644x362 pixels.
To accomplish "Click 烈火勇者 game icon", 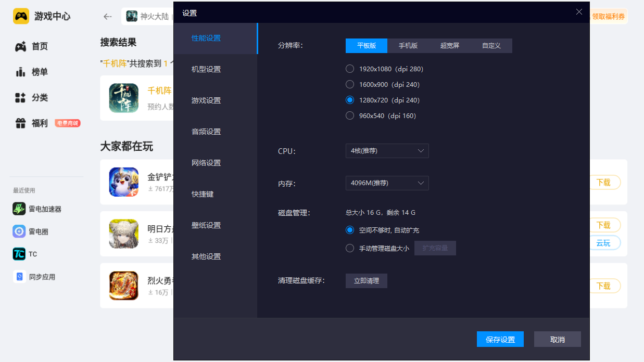I will point(124,286).
